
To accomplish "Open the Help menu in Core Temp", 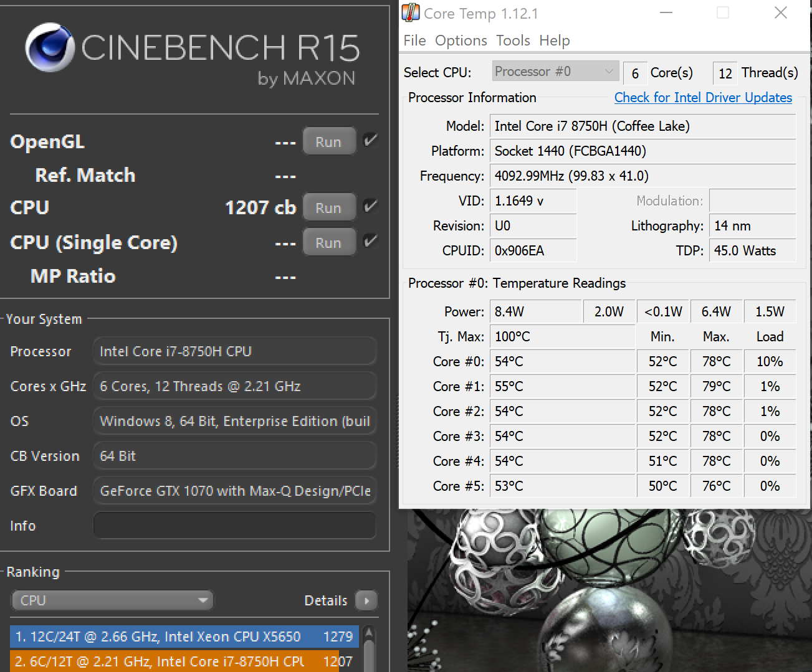I will (x=555, y=40).
